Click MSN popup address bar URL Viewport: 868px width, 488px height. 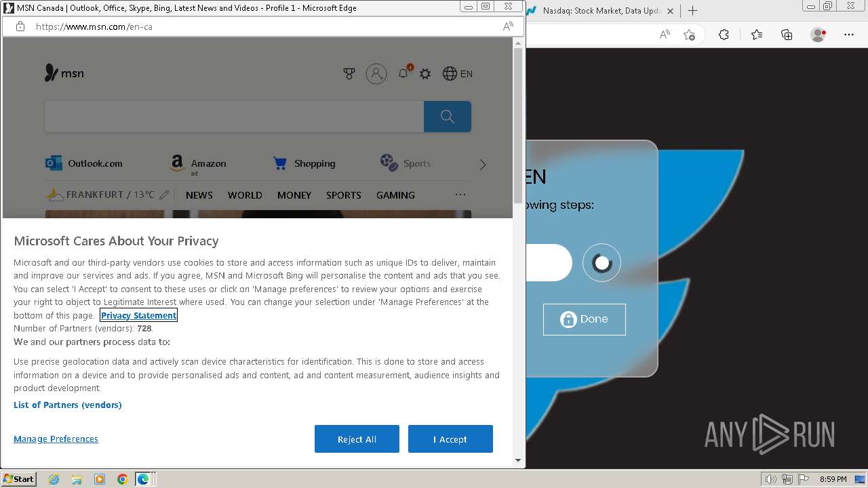94,26
